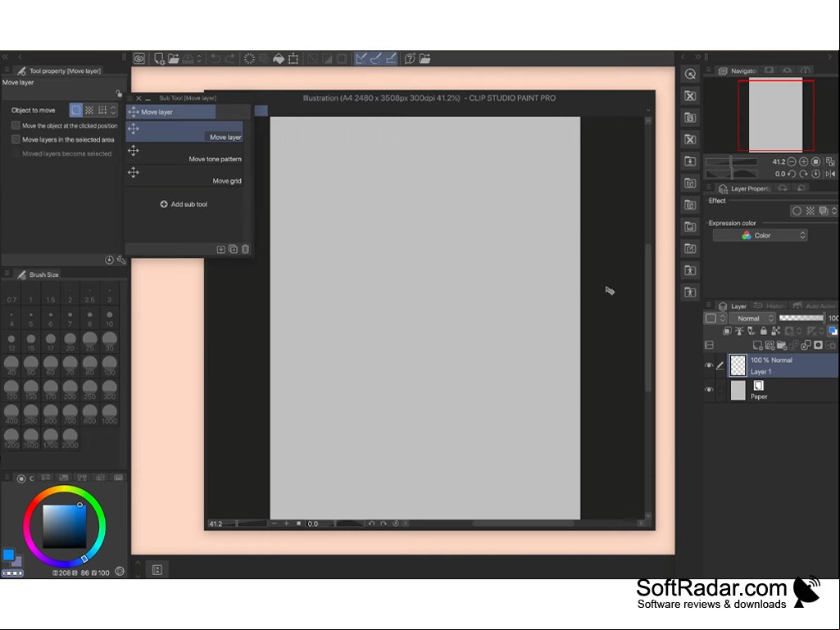Click the Quick Access magnifier icon at top of material bar
This screenshot has width=840, height=630.
[690, 74]
